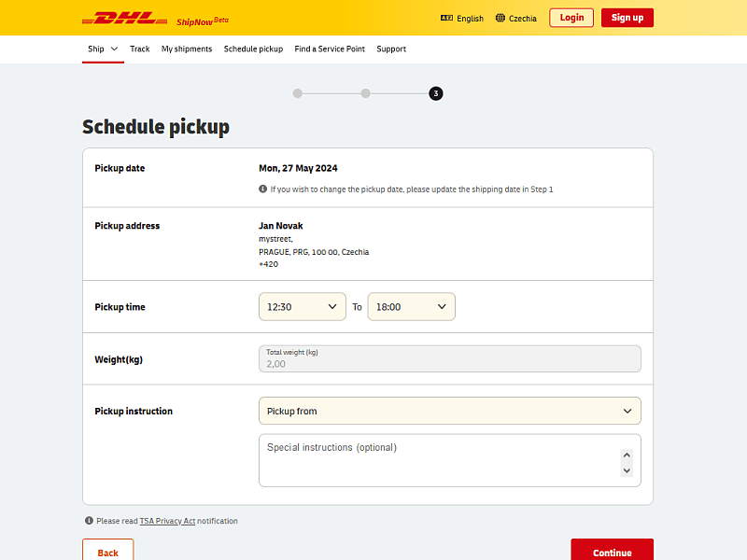Click the first step dot in progress bar

click(x=297, y=93)
